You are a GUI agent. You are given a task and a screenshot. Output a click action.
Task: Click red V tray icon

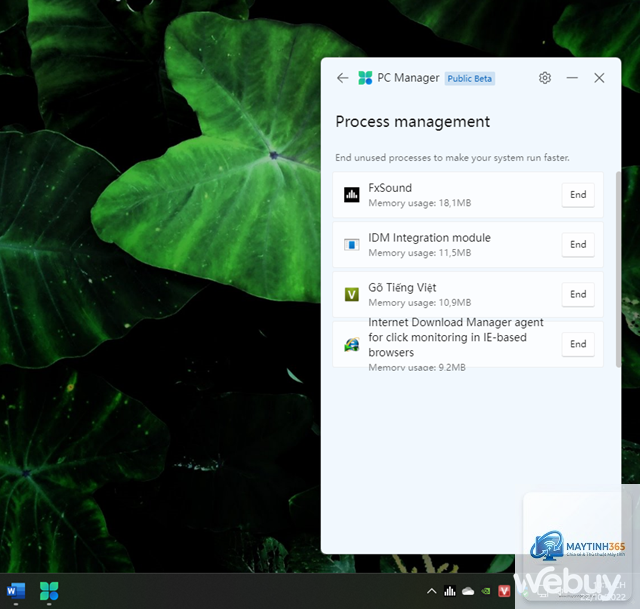click(x=504, y=591)
